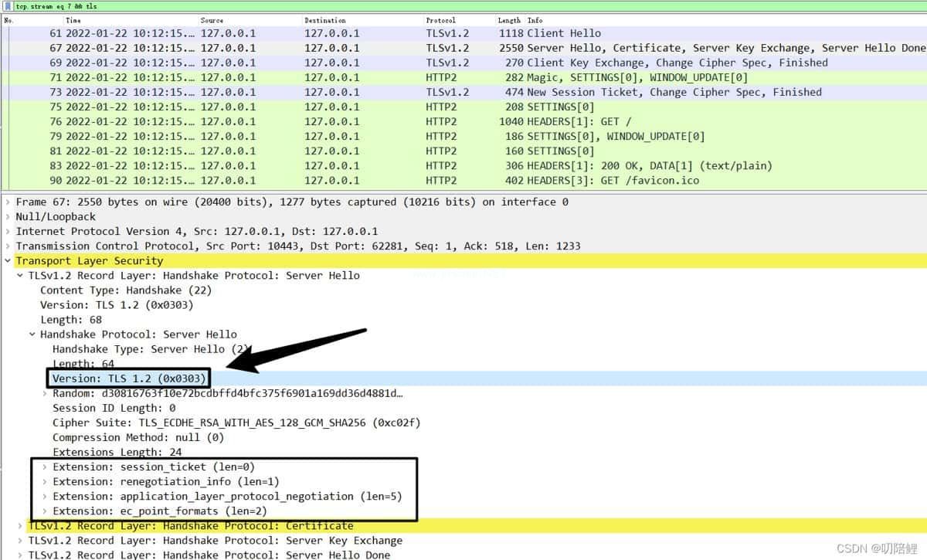Expand Extension: application_layer_protocol_negotiation entry
The width and height of the screenshot is (927, 560).
pos(45,496)
